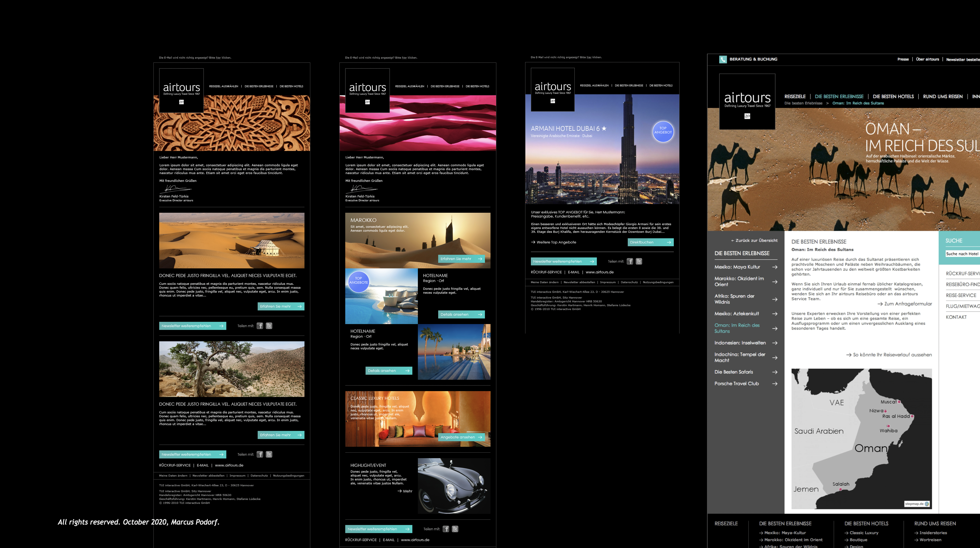Select Oman: Im Reich des Sultans sidebar item
Viewport: 980px width, 548px height.
pos(737,328)
